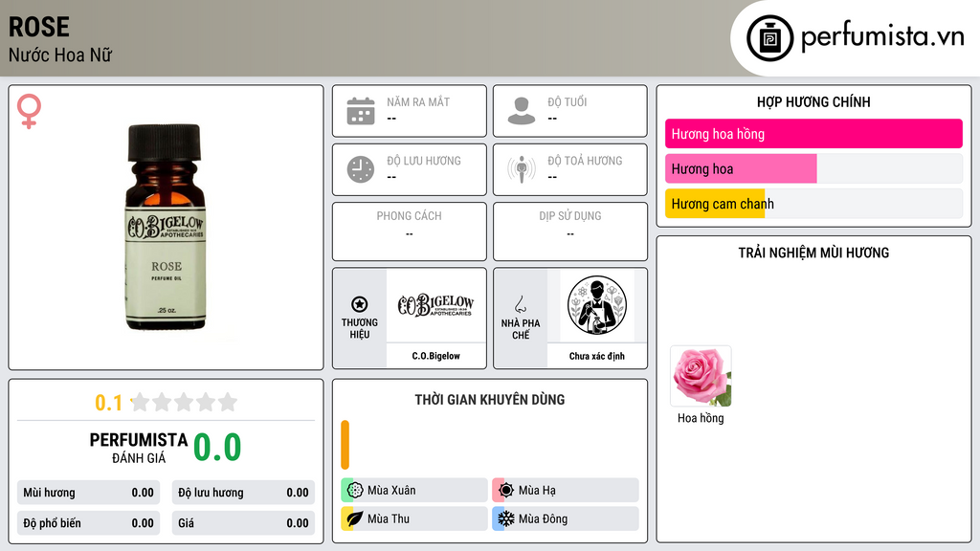The image size is (980, 551).
Task: Click the green 0.0 Perfumista rating
Action: point(217,448)
